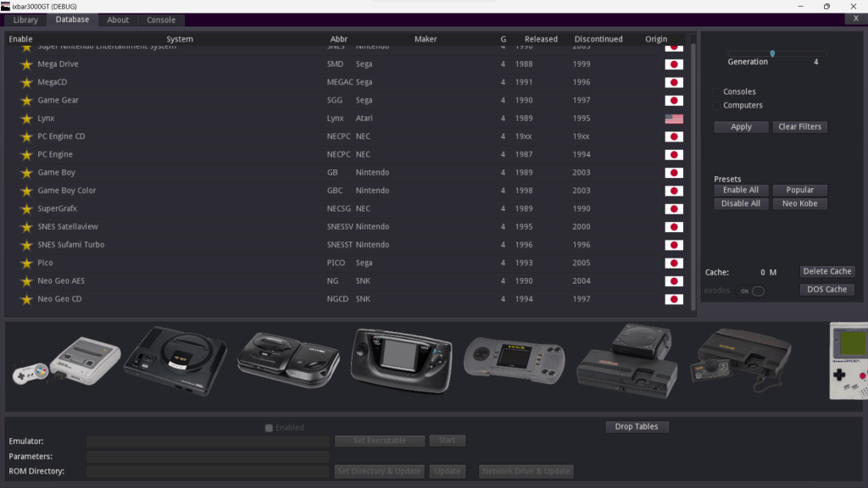Adjust the Generation slider handle
The image size is (868, 488).
pos(772,53)
